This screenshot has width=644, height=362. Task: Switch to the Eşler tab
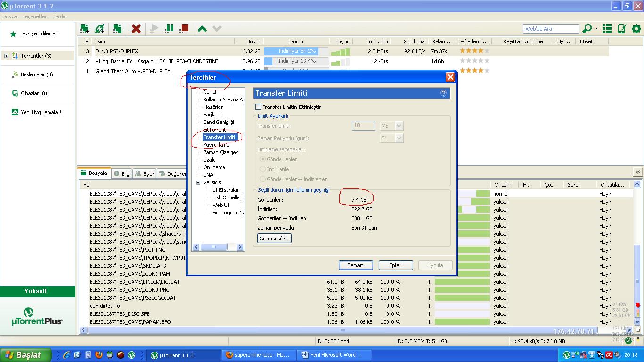tap(145, 173)
